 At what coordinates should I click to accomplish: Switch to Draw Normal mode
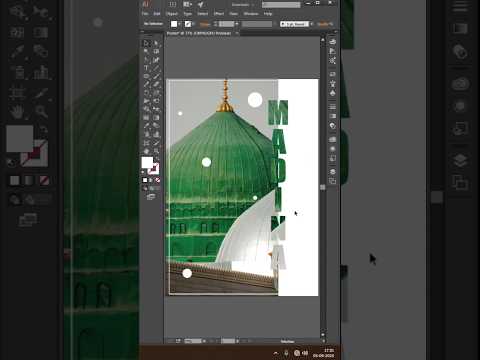[145, 188]
